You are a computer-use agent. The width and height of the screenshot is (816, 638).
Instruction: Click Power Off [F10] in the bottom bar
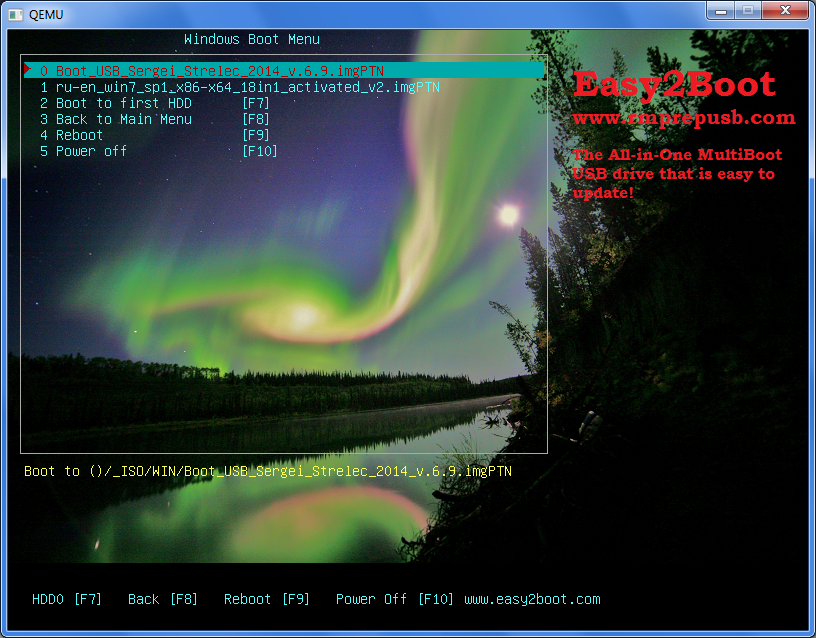coord(394,599)
